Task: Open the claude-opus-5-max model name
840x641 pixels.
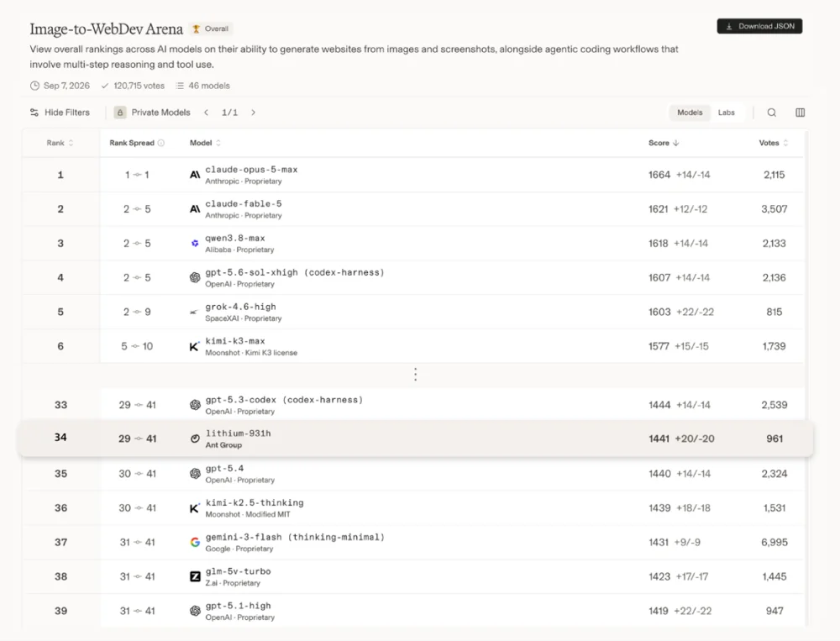Action: click(x=251, y=170)
